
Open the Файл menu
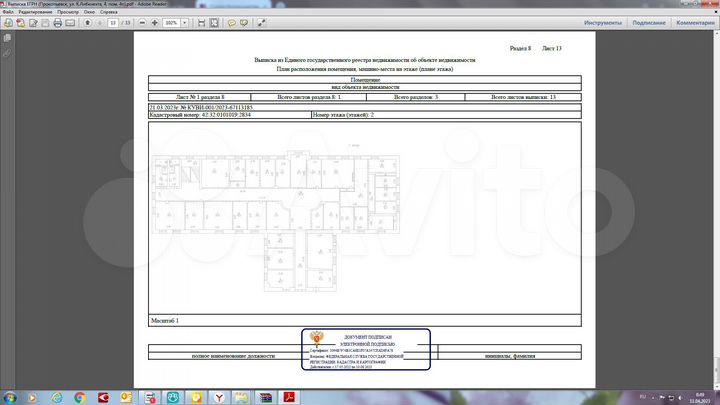point(8,11)
